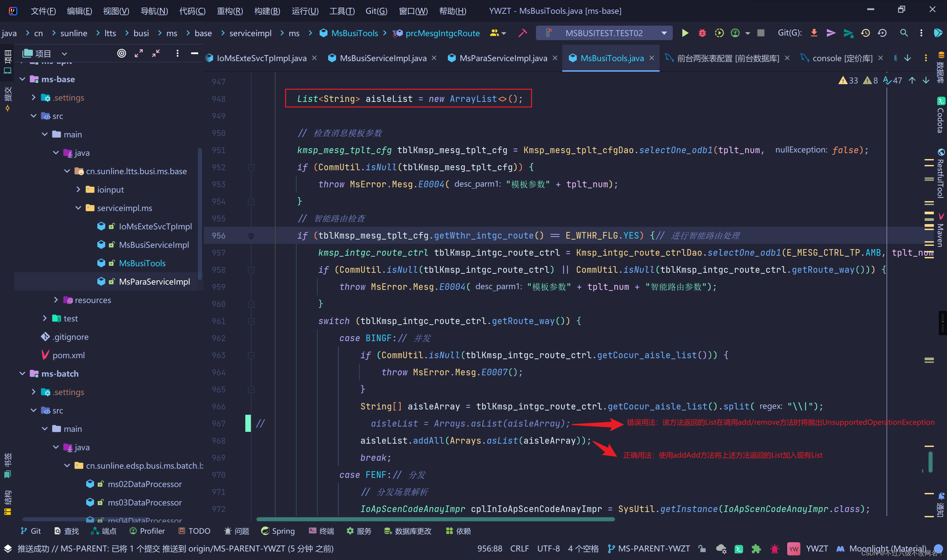
Task: Open the Maven tool window
Action: click(940, 230)
